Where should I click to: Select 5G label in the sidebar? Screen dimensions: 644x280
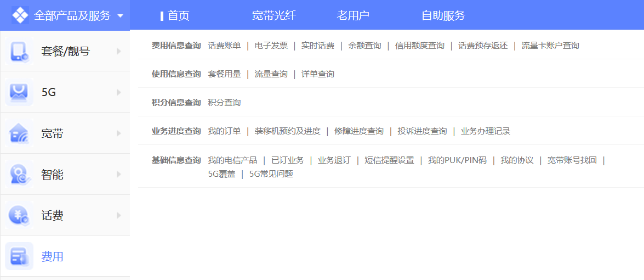[x=48, y=93]
